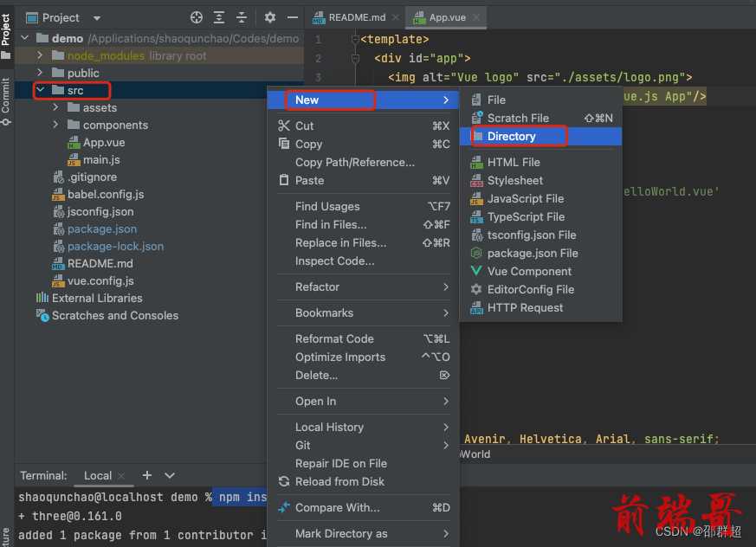Choose Cut from context menu
Image resolution: width=756 pixels, height=547 pixels.
[x=363, y=125]
